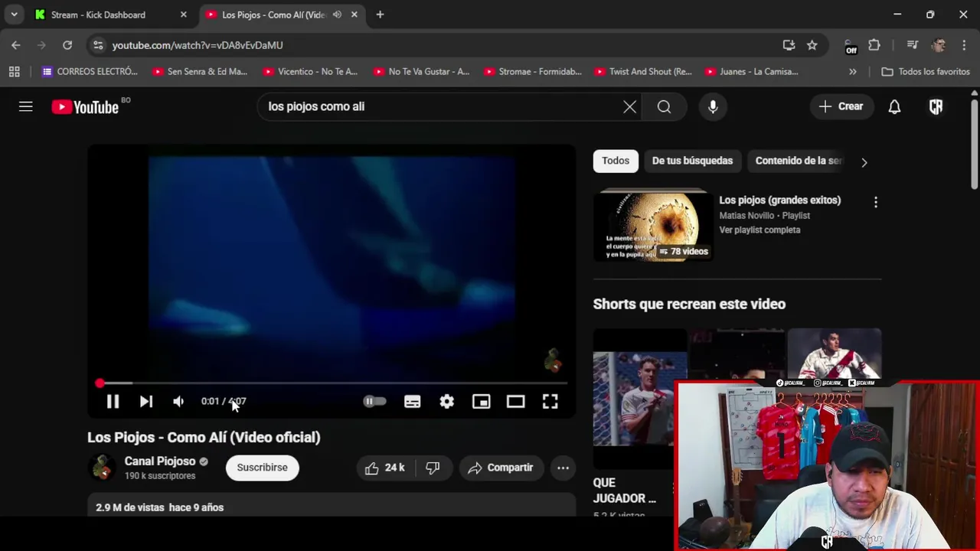Image resolution: width=980 pixels, height=551 pixels.
Task: View site information icon in address bar
Action: [98, 45]
